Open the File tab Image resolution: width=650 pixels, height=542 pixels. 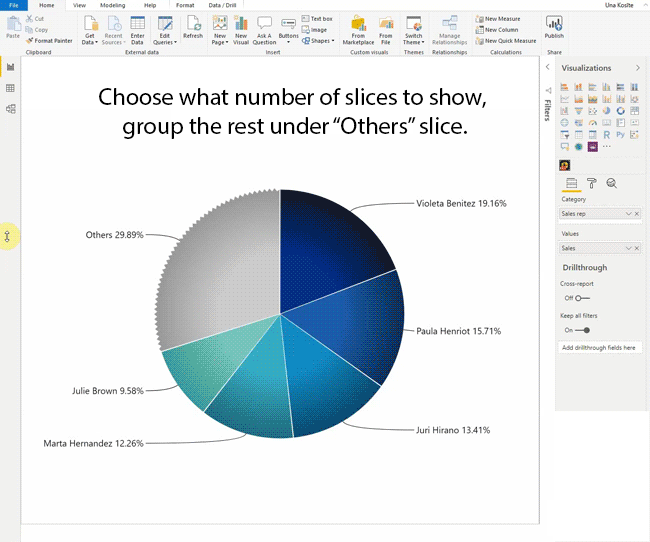(x=14, y=5)
